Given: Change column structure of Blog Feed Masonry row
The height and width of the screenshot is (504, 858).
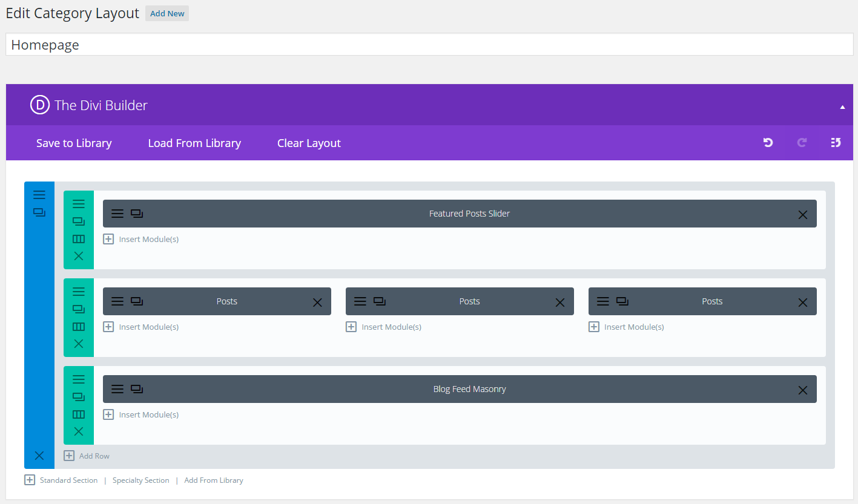Looking at the screenshot, I should click(x=79, y=414).
